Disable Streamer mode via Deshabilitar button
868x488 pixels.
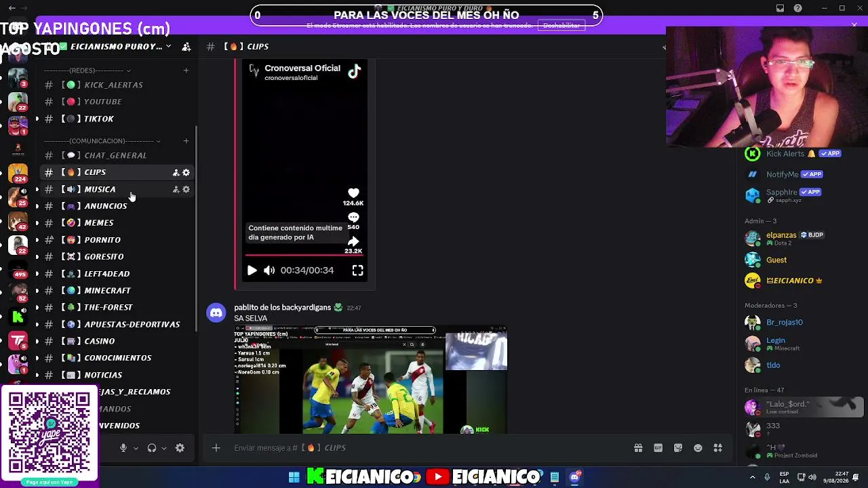pos(561,26)
